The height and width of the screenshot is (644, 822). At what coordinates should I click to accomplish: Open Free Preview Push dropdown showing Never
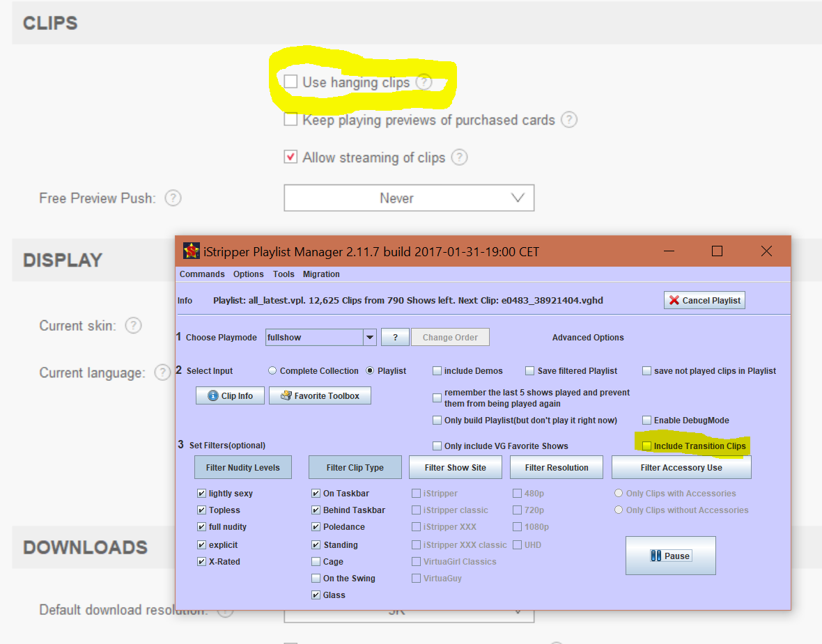409,198
